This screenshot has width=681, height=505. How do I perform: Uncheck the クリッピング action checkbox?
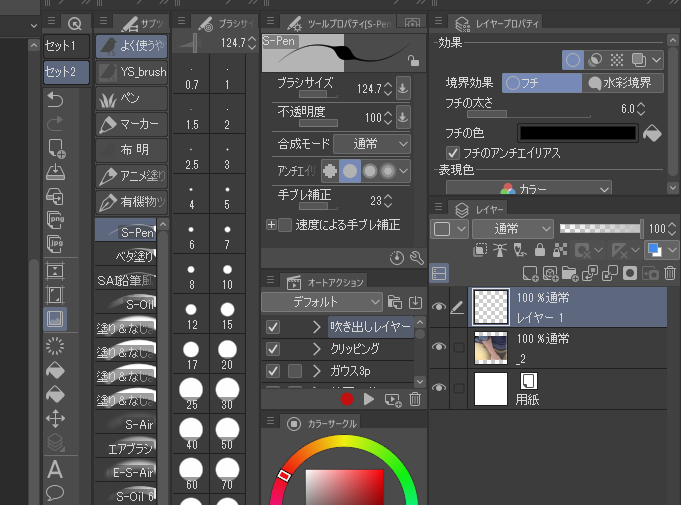pyautogui.click(x=273, y=349)
